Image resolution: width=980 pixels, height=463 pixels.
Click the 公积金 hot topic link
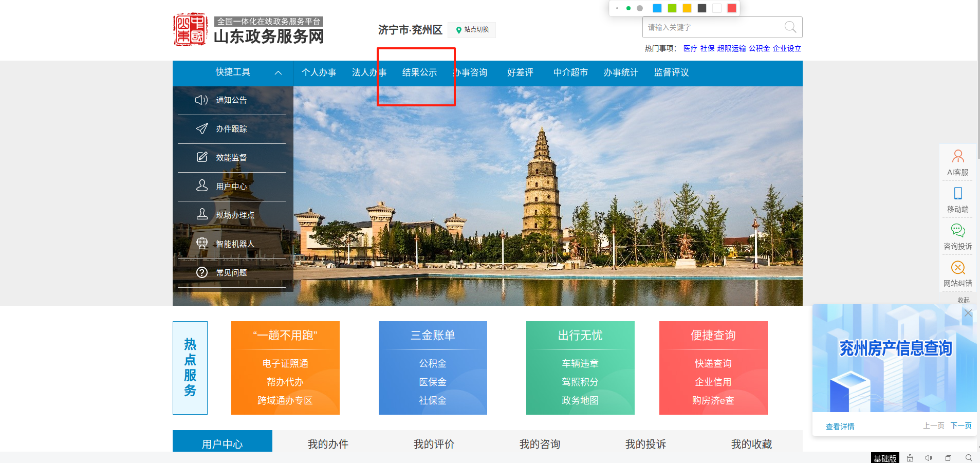click(x=759, y=48)
